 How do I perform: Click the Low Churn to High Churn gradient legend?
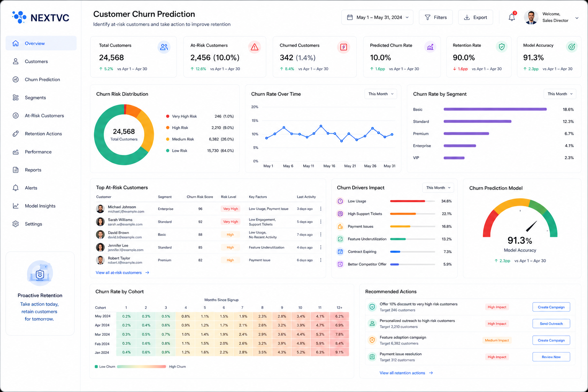coord(141,367)
